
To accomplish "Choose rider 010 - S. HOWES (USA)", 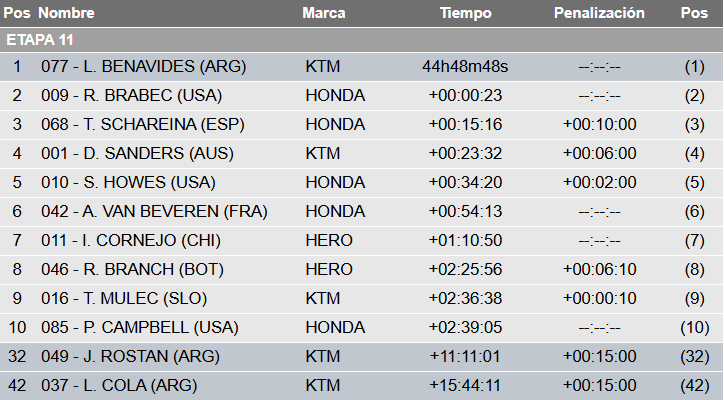I will (127, 183).
